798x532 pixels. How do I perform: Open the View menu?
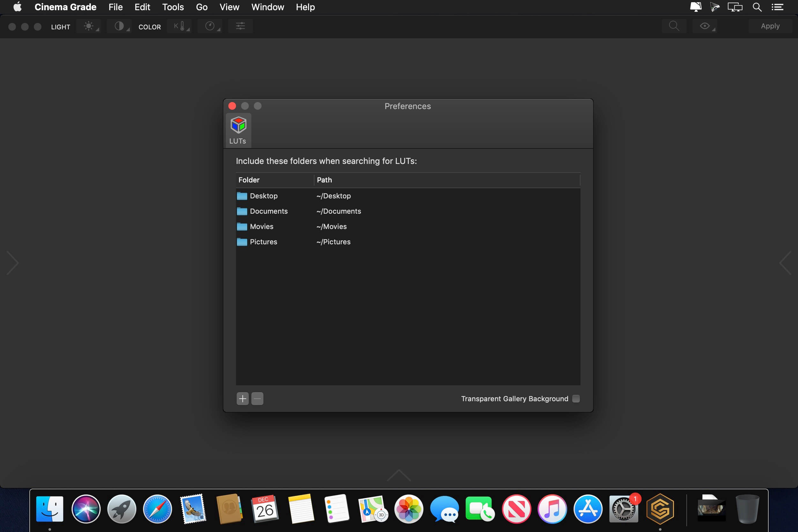229,7
